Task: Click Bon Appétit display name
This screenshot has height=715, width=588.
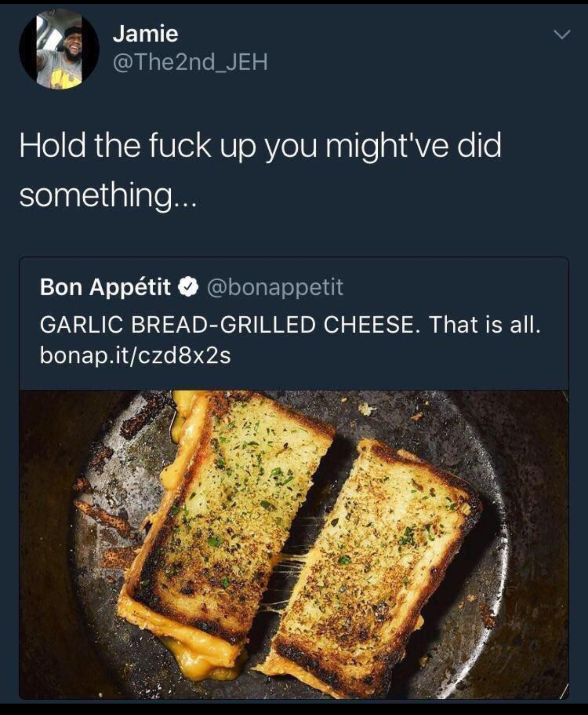Action: [104, 288]
